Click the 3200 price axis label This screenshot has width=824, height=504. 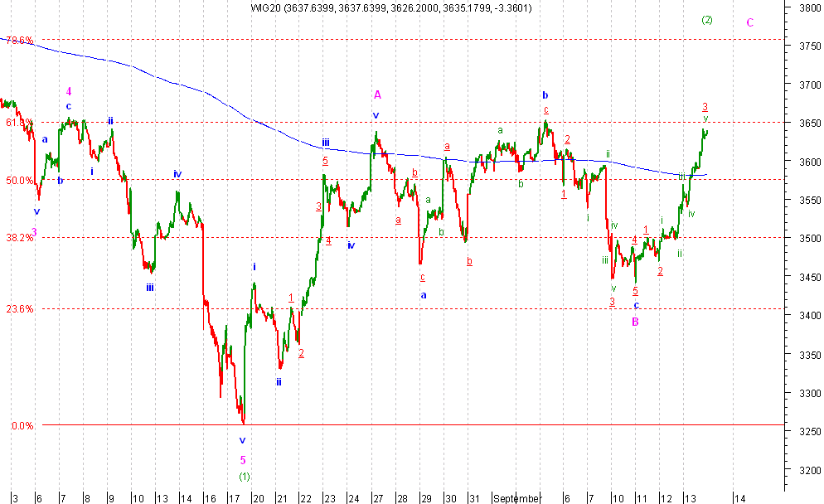tap(810, 470)
